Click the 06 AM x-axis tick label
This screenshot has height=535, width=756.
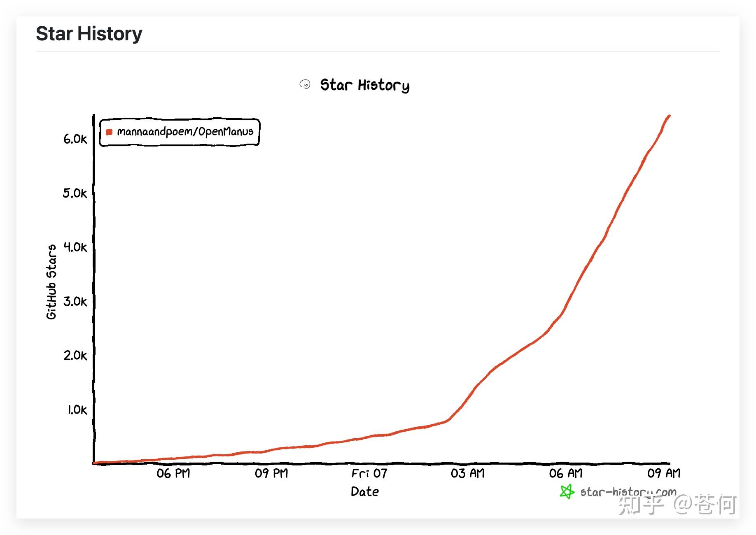pos(566,474)
